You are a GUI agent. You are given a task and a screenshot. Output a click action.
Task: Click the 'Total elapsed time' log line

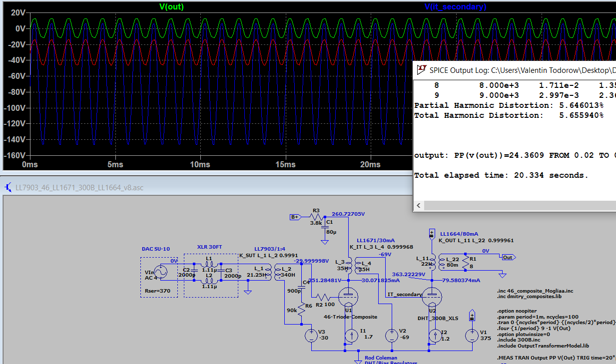(x=501, y=175)
